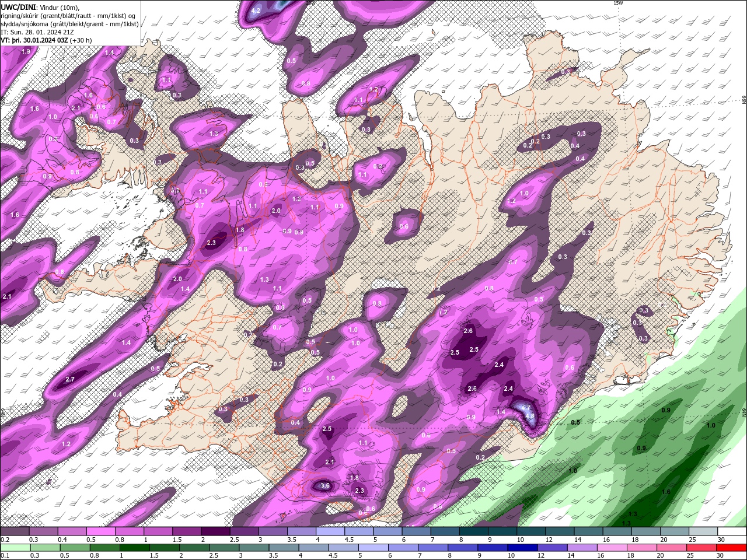
Task: Click the '0.1' label in the rain legend
Action: tap(5, 555)
